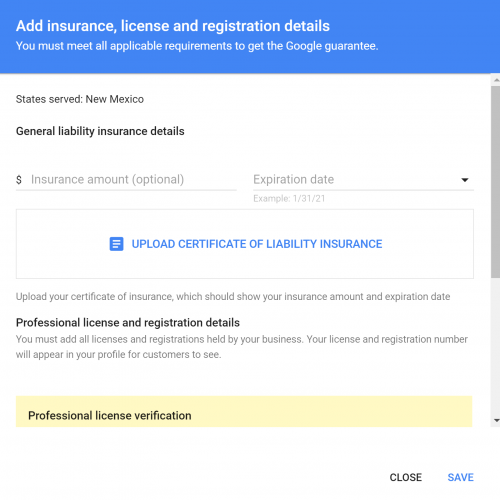
Task: Click the Professional license verification banner
Action: [244, 412]
